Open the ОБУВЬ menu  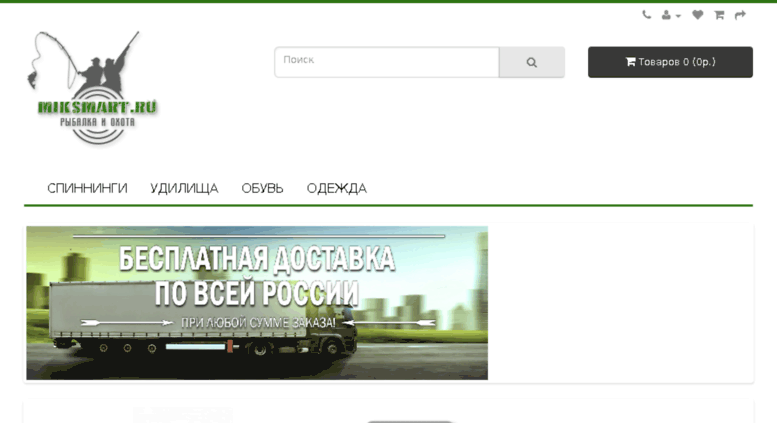(262, 188)
